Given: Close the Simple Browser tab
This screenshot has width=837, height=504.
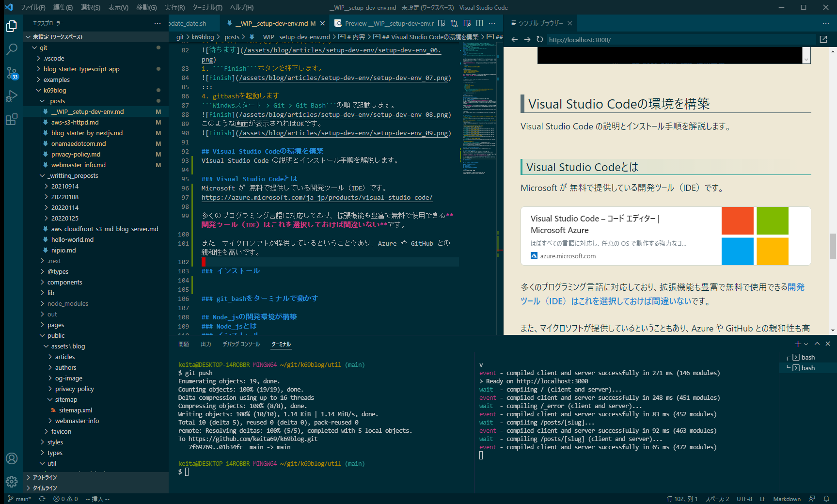Looking at the screenshot, I should [x=570, y=23].
